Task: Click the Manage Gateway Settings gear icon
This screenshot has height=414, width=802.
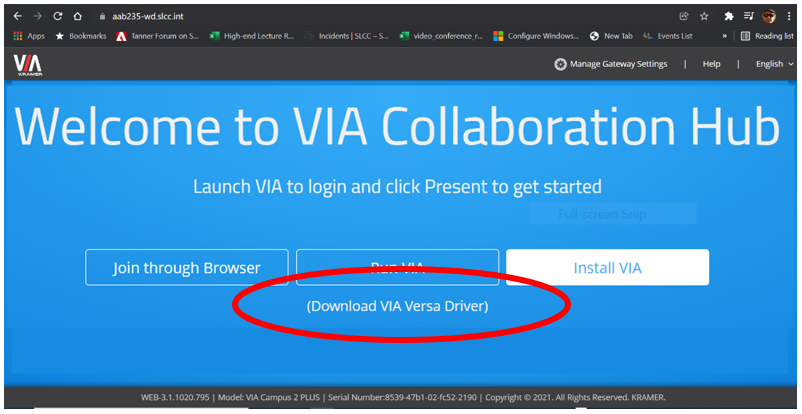Action: (x=561, y=64)
